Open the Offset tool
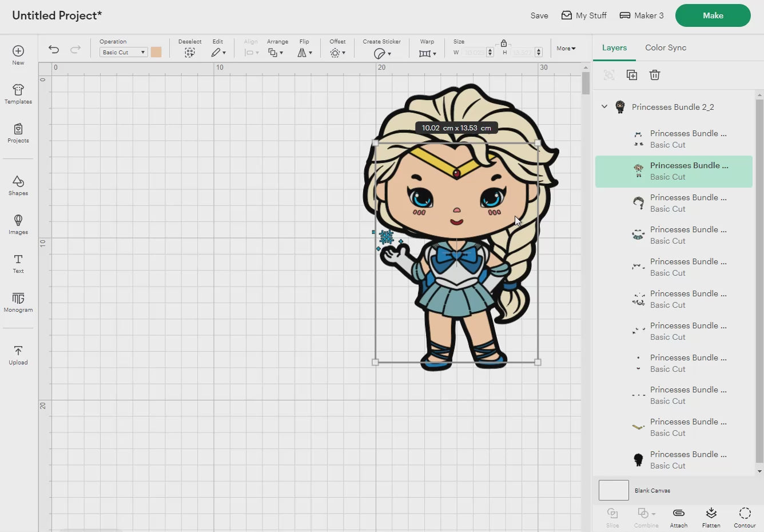This screenshot has width=764, height=532. pos(337,53)
